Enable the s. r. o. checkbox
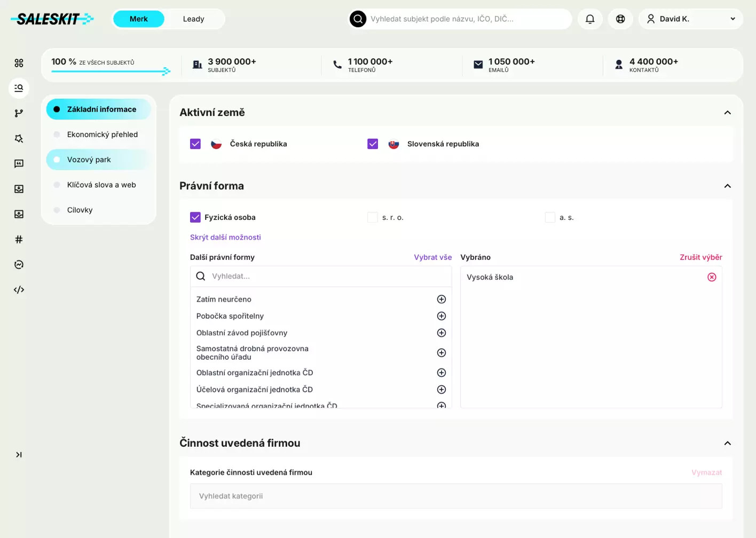Screen dimensions: 756x538 coord(373,217)
